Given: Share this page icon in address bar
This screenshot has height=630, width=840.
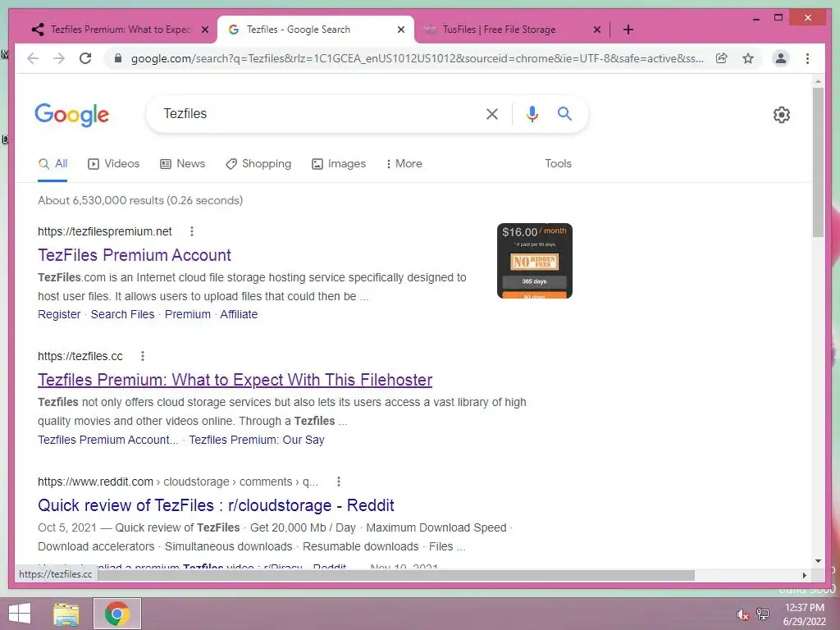Looking at the screenshot, I should pos(722,58).
